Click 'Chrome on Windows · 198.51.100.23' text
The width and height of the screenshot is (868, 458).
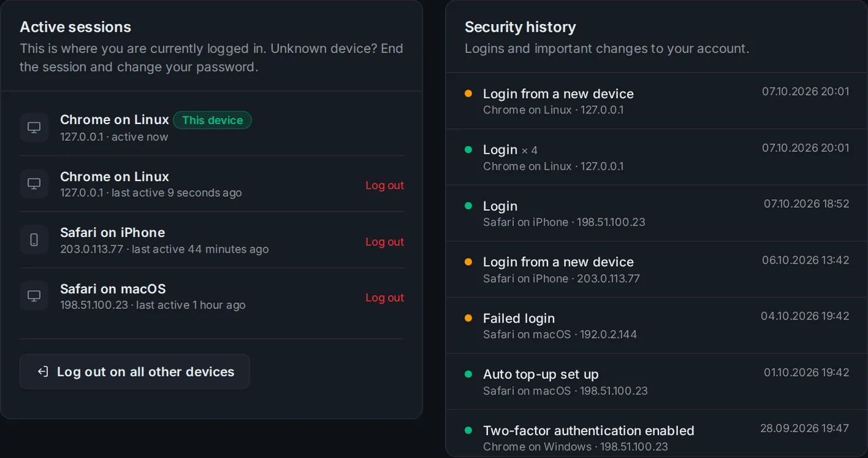pos(575,447)
